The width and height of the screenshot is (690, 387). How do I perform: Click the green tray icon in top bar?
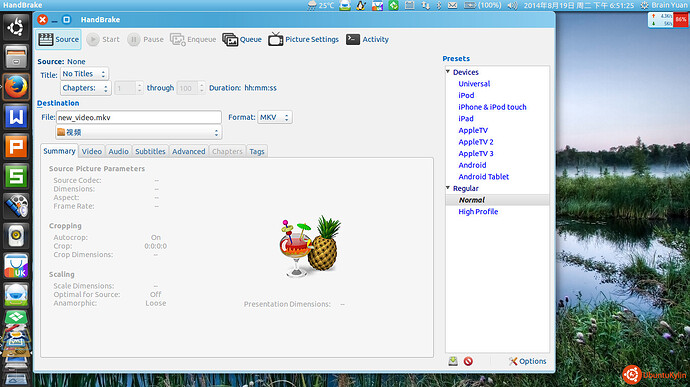coord(393,5)
